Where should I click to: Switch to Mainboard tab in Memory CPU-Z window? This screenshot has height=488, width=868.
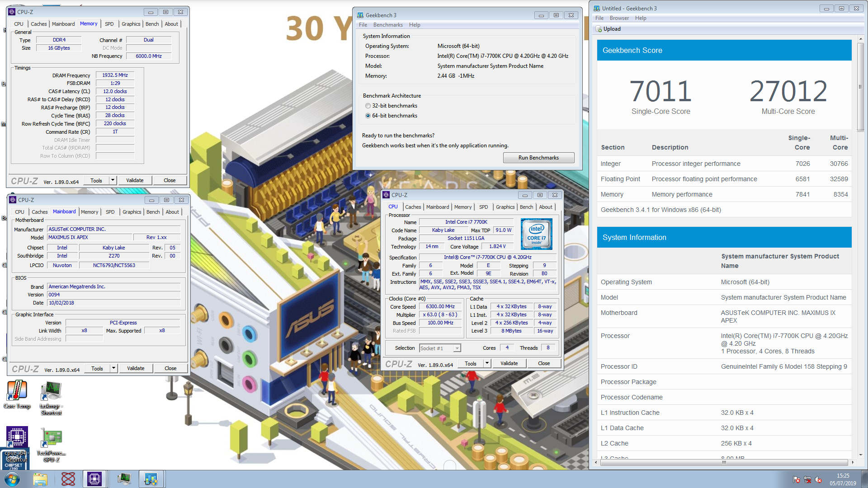click(63, 24)
